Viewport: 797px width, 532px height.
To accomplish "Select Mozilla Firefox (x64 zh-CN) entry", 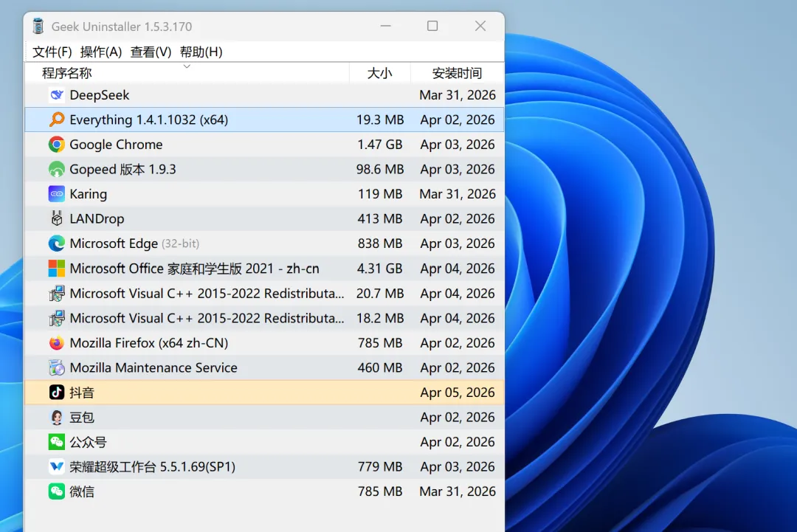I will [x=149, y=343].
